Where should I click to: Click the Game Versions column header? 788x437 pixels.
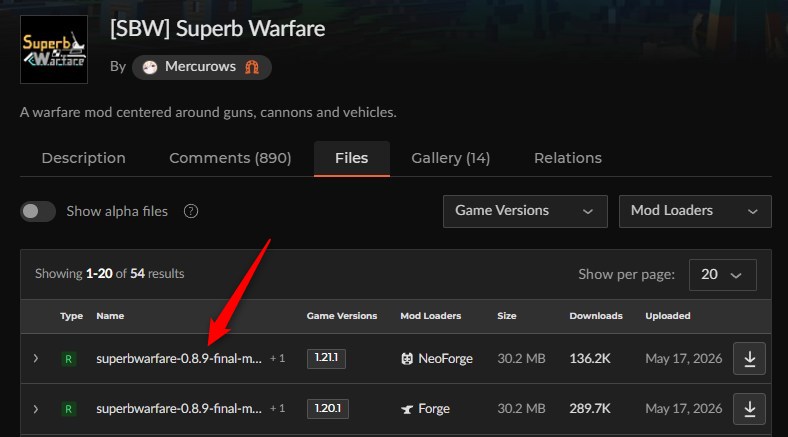(x=342, y=316)
